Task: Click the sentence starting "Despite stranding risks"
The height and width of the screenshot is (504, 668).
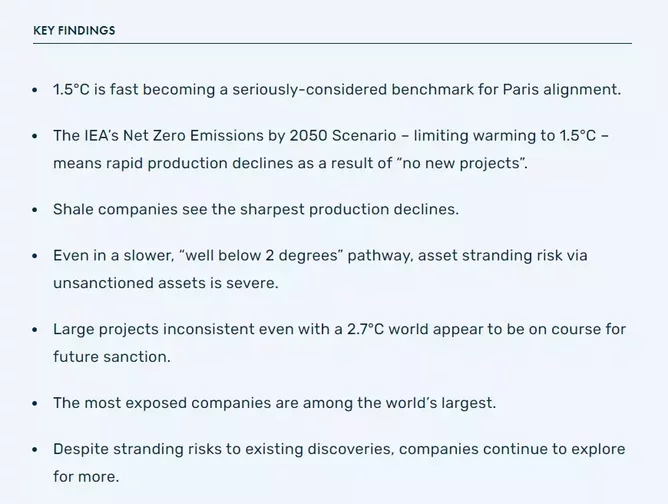Action: 339,463
